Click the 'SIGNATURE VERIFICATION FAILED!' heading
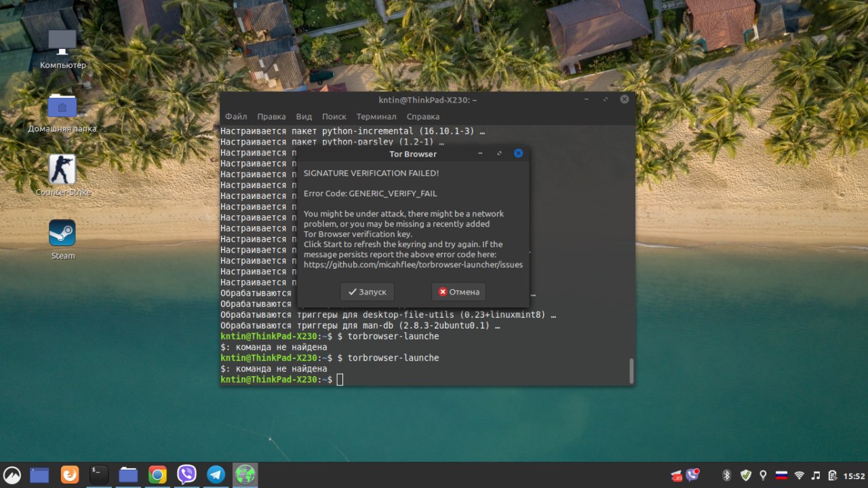Image resolution: width=868 pixels, height=488 pixels. (x=371, y=174)
